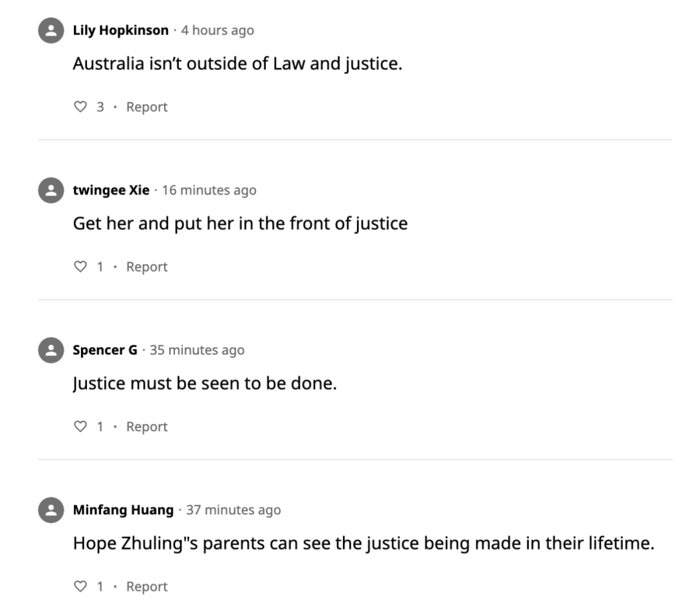This screenshot has height=614, width=700.
Task: Click the "4 hours ago" timestamp
Action: tap(218, 30)
